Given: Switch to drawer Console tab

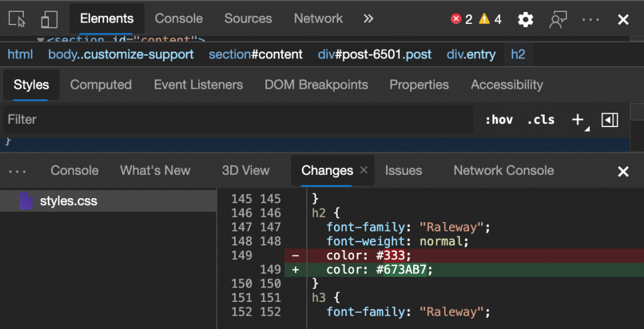Looking at the screenshot, I should 74,170.
